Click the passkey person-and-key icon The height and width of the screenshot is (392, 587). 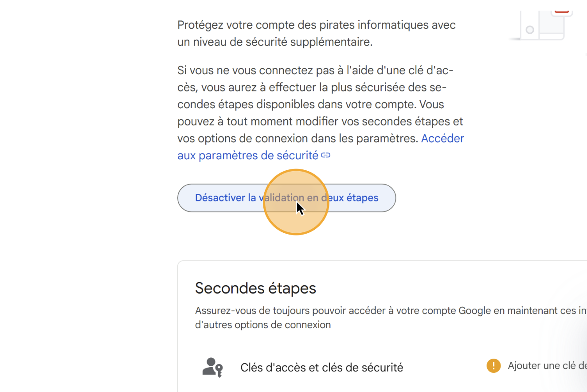212,367
